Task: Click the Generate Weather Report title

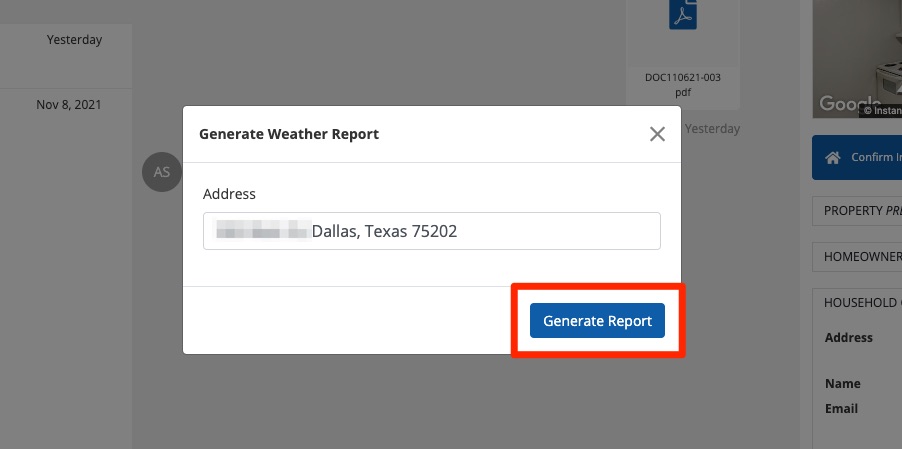Action: (x=289, y=134)
